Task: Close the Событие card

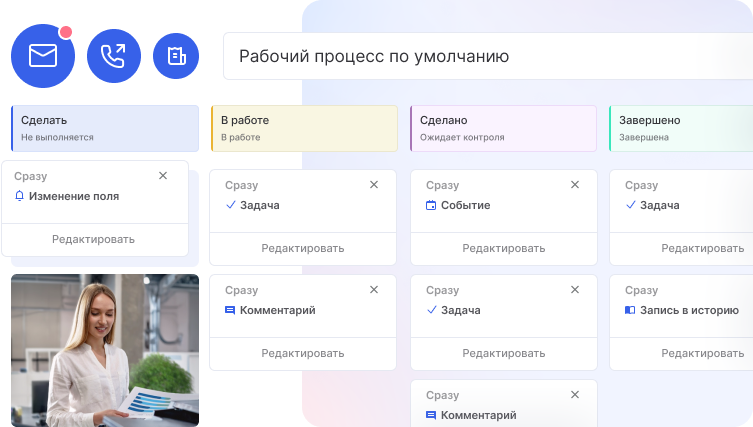Action: pos(574,185)
